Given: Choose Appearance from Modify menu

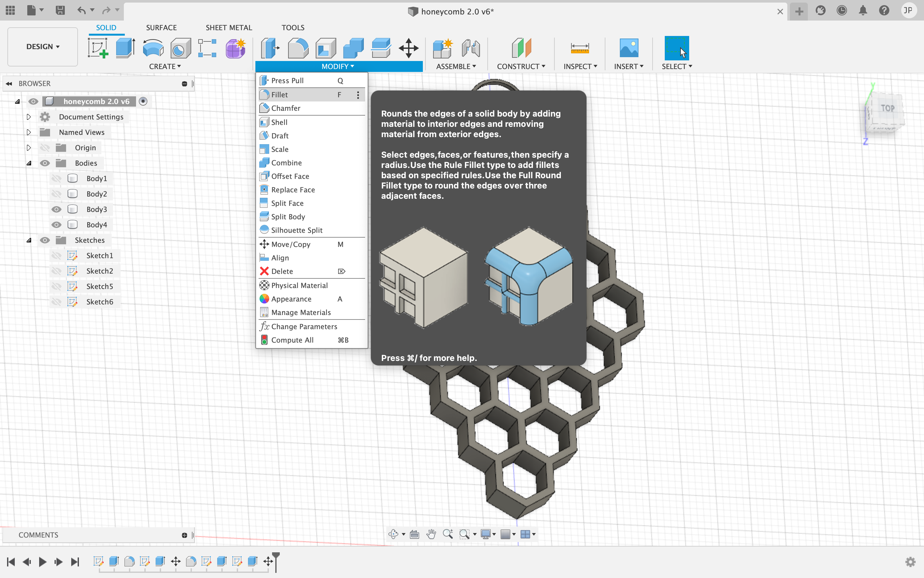Looking at the screenshot, I should coord(312,299).
